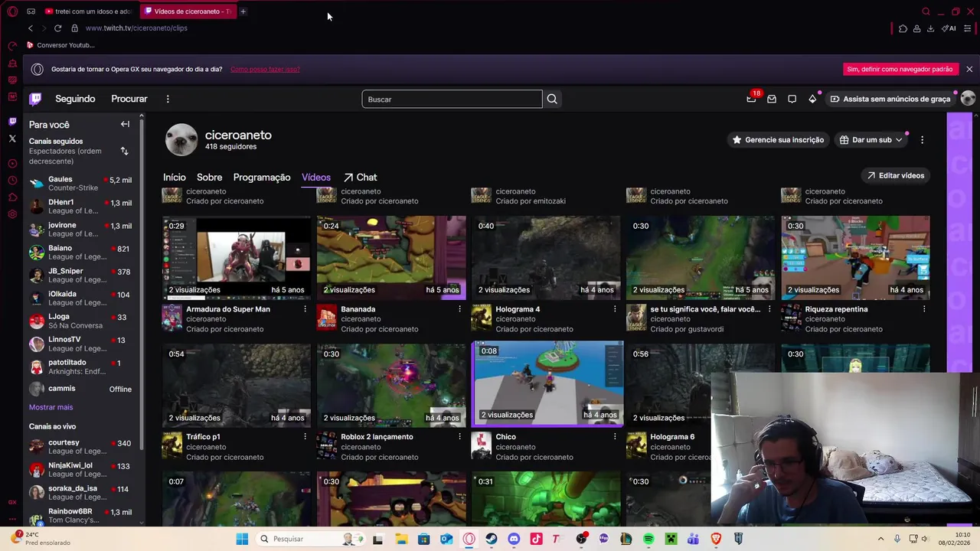Select the Vídeos tab
980x551 pixels.
(x=316, y=177)
